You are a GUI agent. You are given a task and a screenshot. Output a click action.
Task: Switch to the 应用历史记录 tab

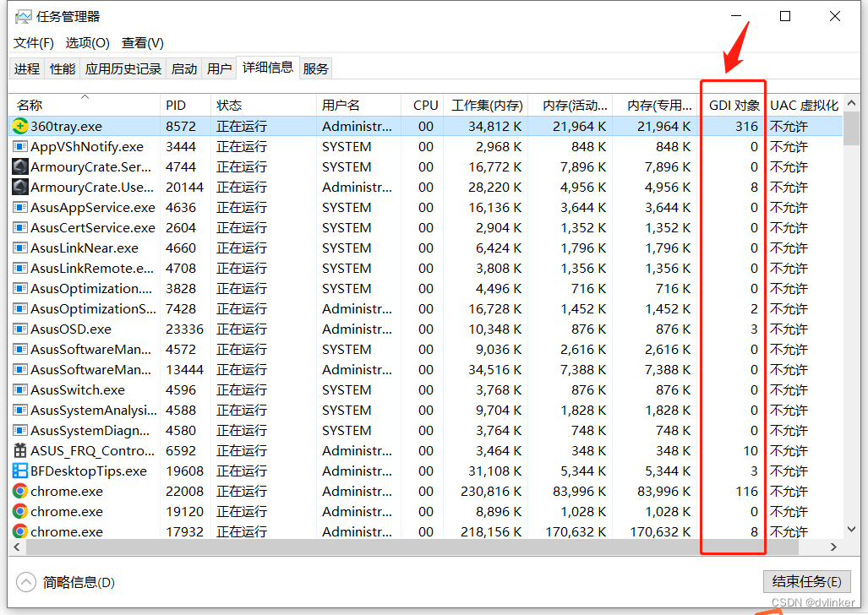[123, 68]
